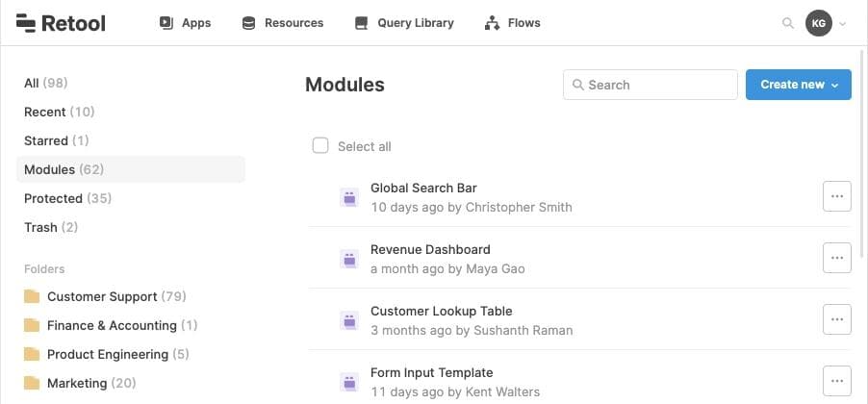Open options for Global Search Bar

(836, 196)
